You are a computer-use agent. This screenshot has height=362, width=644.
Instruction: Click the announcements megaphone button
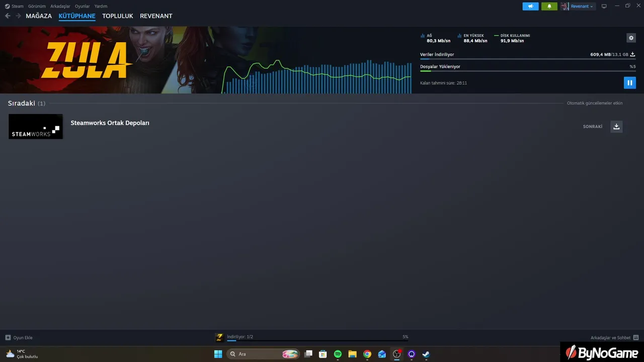click(x=530, y=6)
